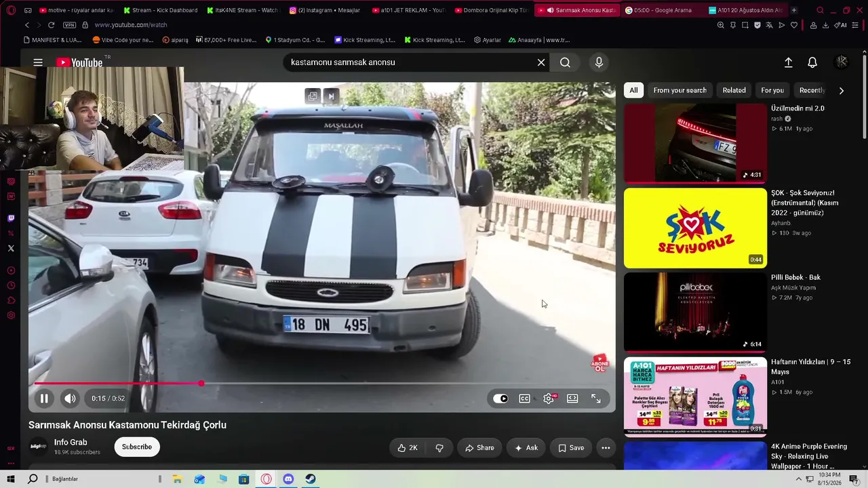Switch to 05:00 - Google Arama tab

click(661, 10)
